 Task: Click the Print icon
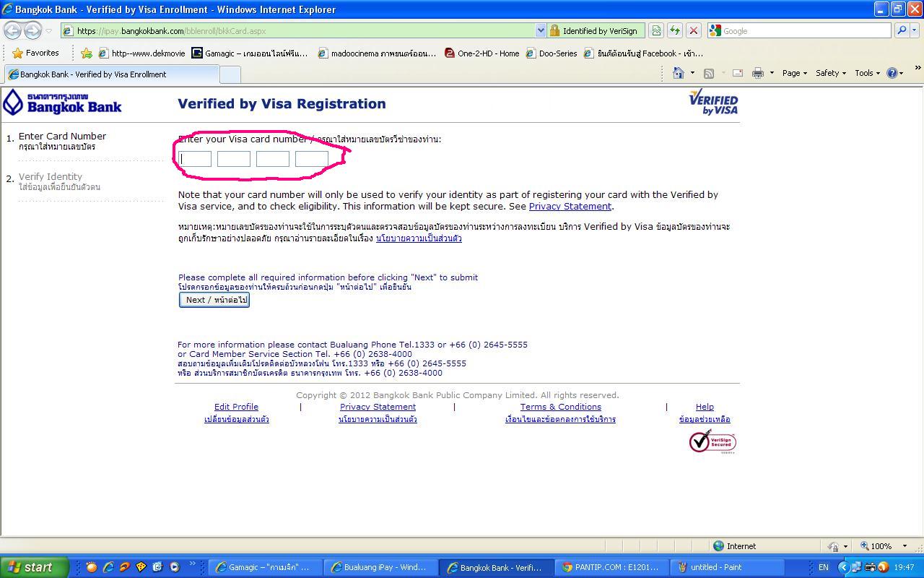(757, 73)
